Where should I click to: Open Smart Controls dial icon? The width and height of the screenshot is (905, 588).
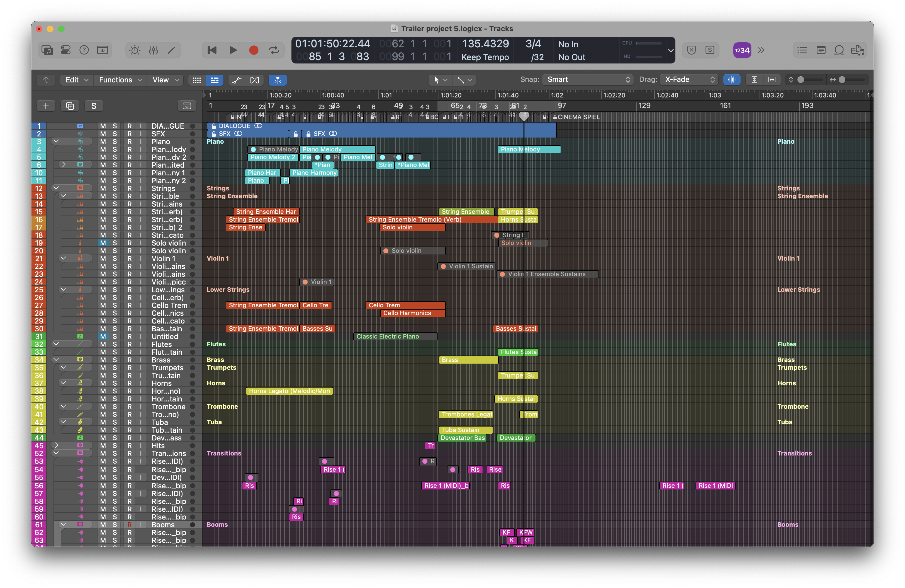click(135, 50)
